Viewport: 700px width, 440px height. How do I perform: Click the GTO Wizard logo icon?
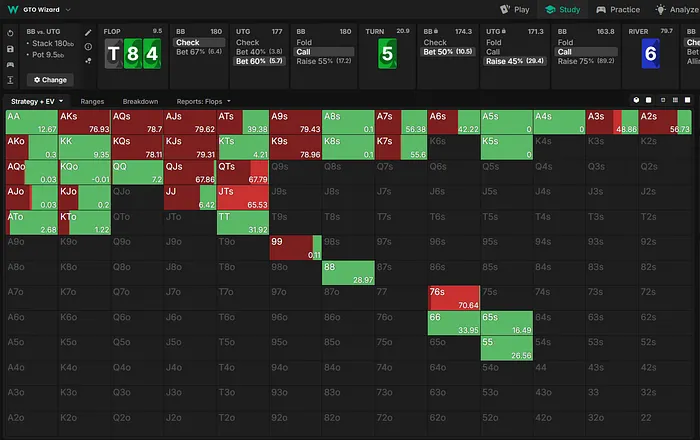tap(12, 9)
